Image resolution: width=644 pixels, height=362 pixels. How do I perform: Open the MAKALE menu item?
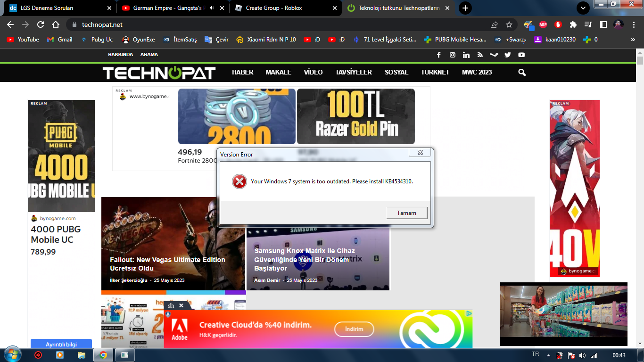tap(279, 72)
